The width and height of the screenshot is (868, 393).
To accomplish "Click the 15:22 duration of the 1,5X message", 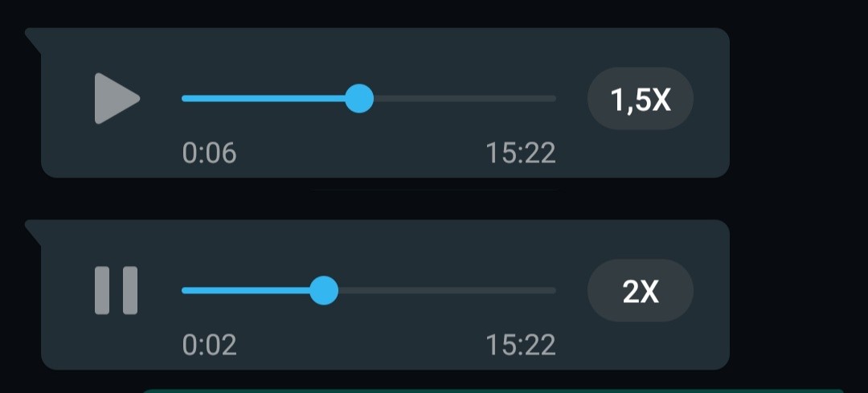I will (x=520, y=154).
